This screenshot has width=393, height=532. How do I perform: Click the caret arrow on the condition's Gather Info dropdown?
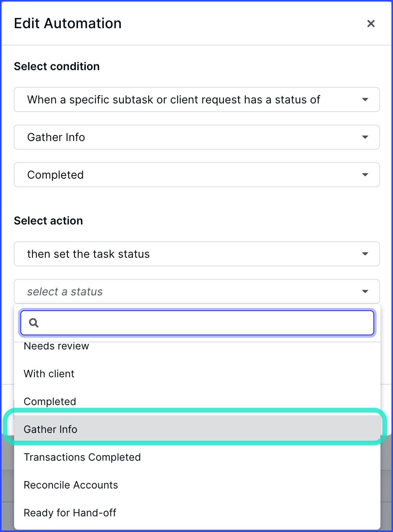365,137
